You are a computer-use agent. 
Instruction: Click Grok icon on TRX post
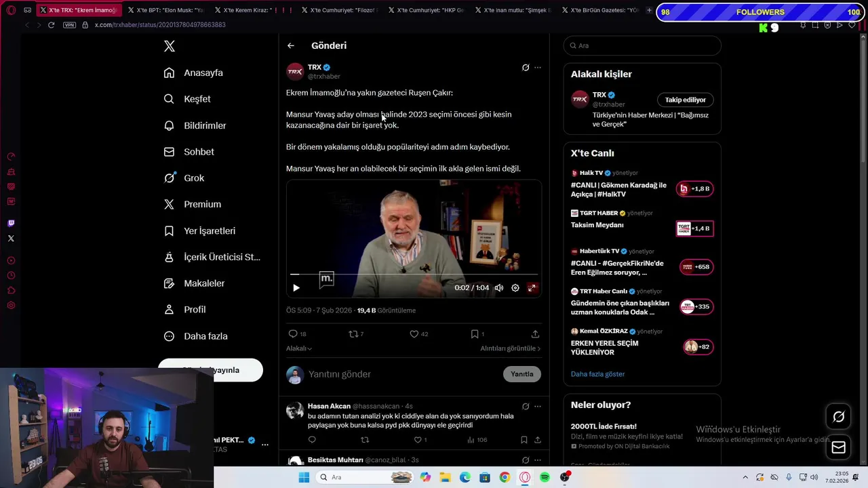coord(526,67)
